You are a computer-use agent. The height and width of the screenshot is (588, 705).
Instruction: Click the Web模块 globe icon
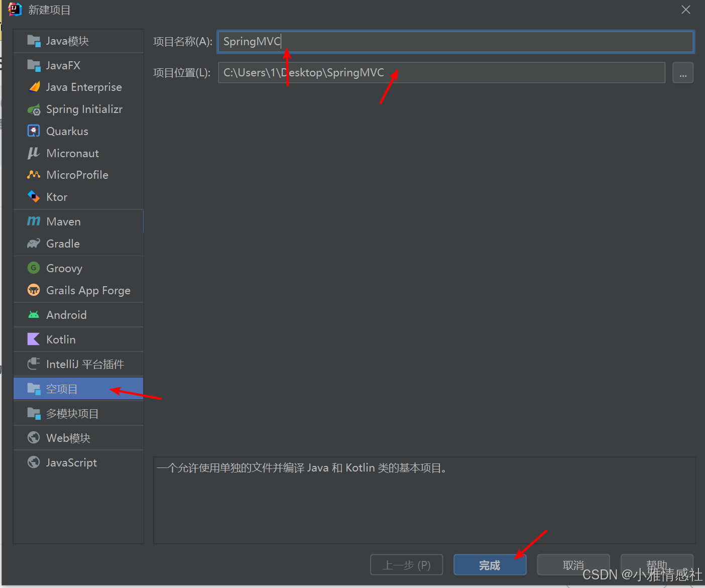coord(34,438)
